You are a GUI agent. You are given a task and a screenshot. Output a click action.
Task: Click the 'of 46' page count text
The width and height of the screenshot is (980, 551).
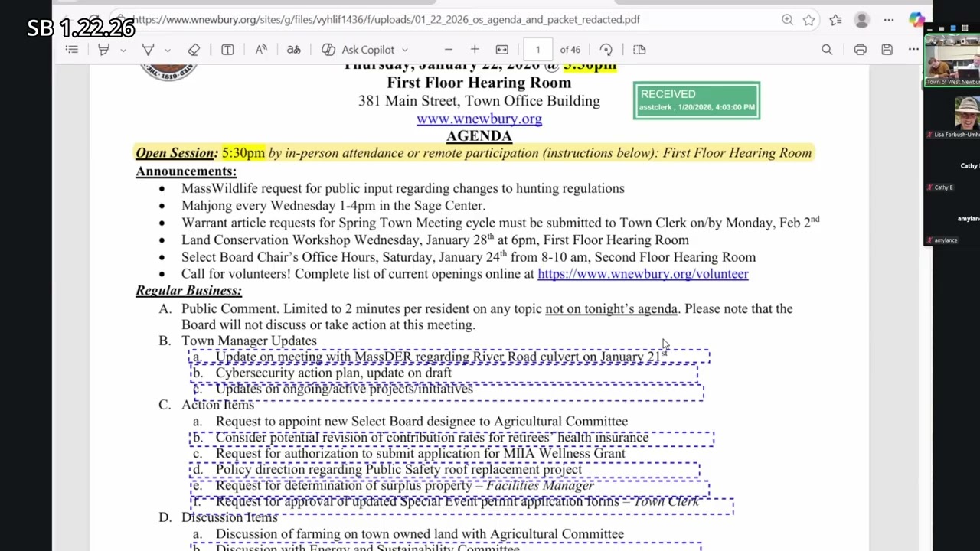coord(570,50)
